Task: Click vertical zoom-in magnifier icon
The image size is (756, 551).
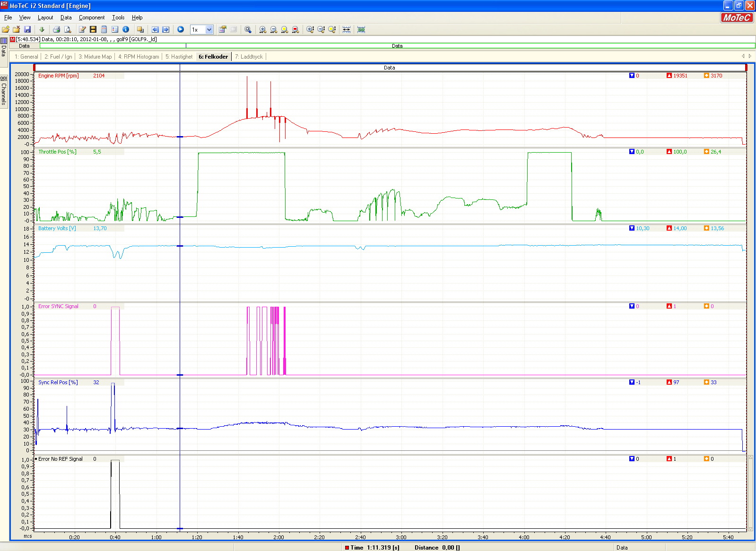Action: 310,29
